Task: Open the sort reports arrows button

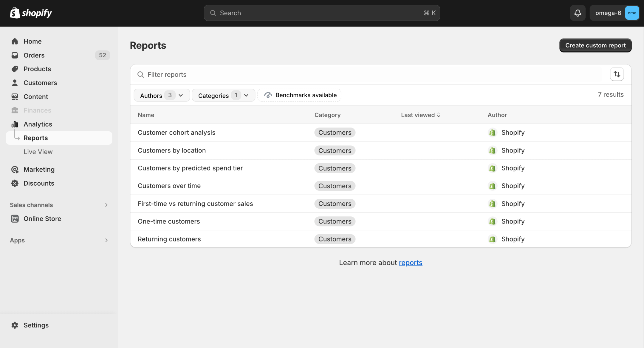Action: tap(617, 74)
